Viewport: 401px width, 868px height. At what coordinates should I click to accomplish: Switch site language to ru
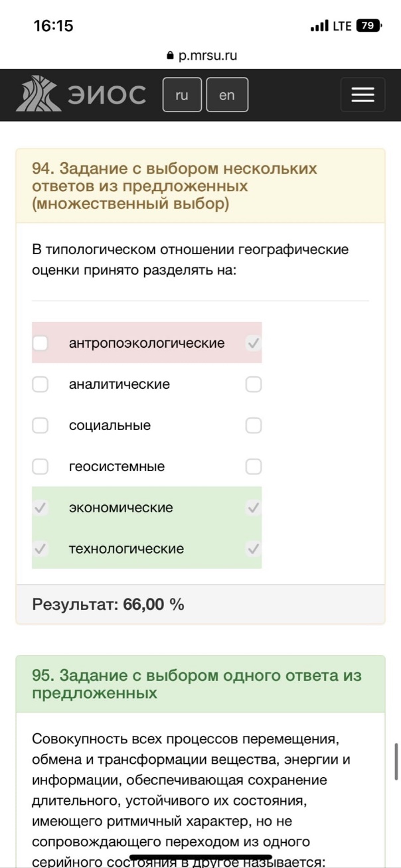(x=182, y=95)
